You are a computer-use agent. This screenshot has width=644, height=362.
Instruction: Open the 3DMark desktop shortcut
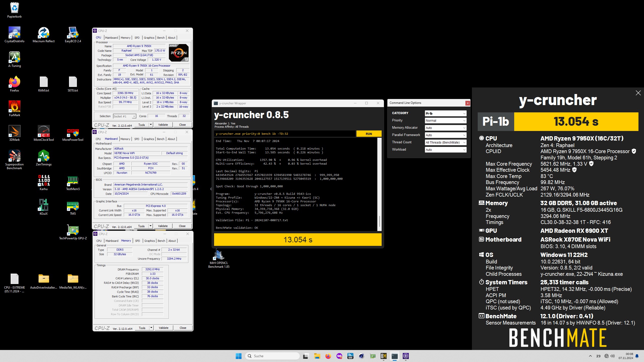click(14, 133)
